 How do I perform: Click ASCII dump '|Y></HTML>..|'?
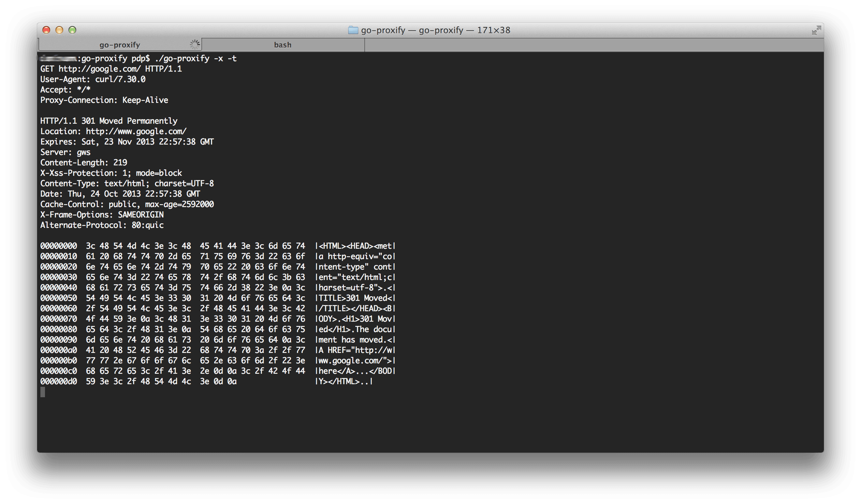pyautogui.click(x=344, y=382)
